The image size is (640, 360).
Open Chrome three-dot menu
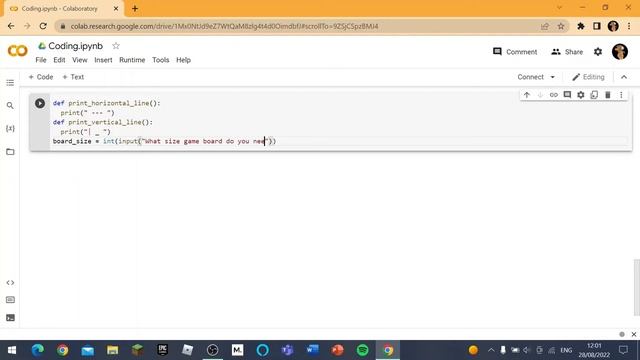(629, 26)
